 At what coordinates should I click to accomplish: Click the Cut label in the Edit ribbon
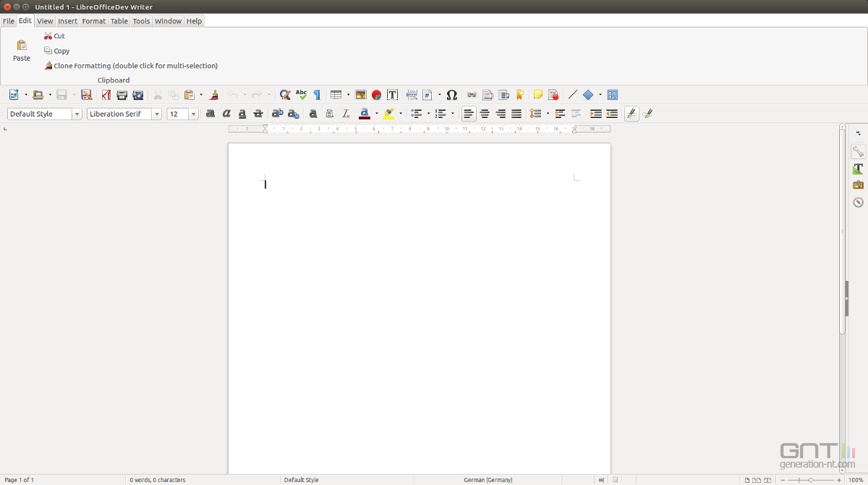59,35
